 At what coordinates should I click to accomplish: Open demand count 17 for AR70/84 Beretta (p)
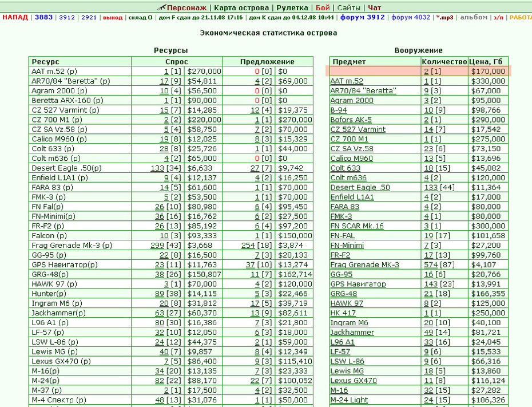(164, 81)
